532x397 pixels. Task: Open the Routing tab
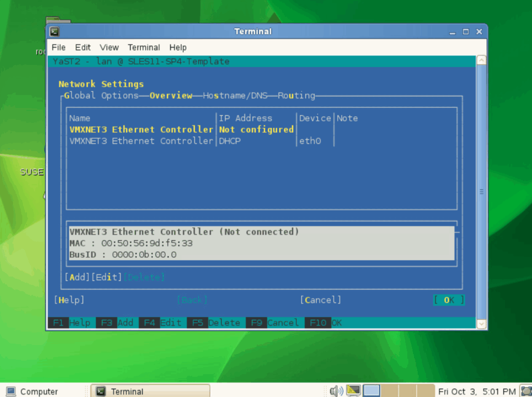296,95
